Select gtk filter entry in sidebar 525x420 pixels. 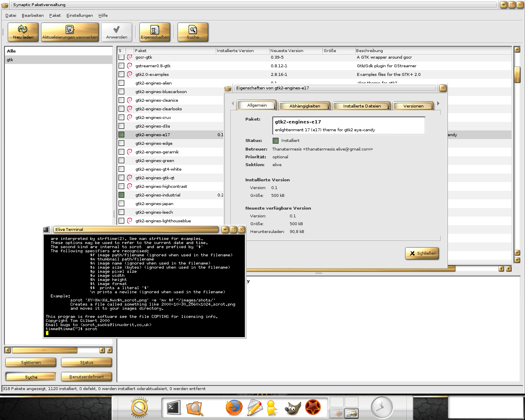pyautogui.click(x=59, y=60)
